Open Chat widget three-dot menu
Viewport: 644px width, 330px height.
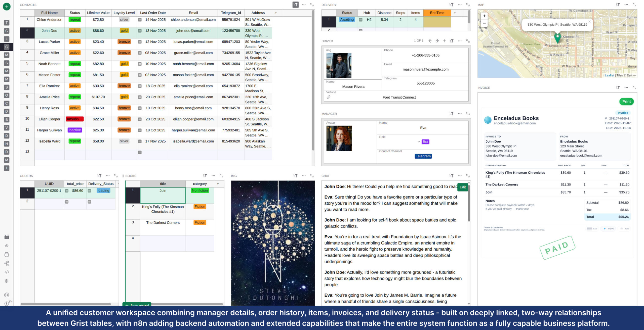(x=460, y=176)
